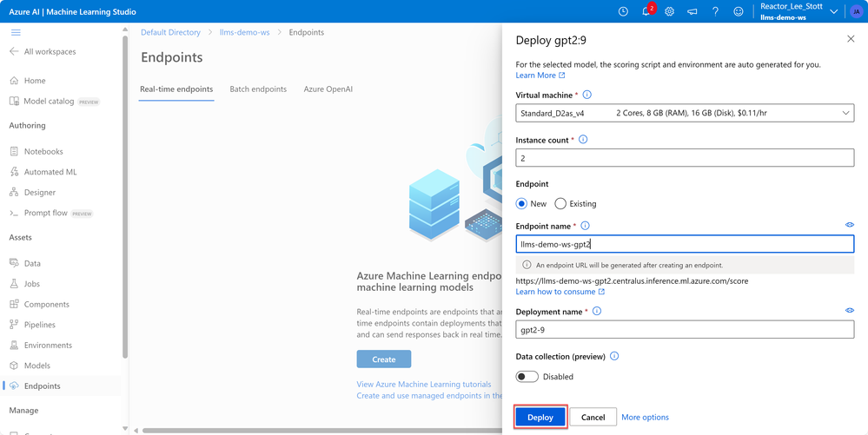
Task: Open the JA user avatar
Action: coord(856,11)
